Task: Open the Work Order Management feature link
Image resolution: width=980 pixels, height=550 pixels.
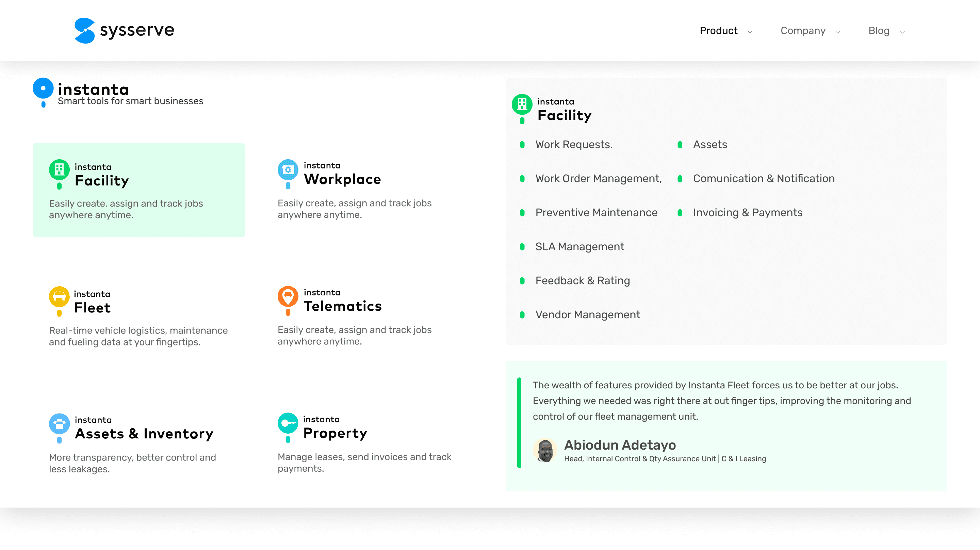Action: tap(599, 179)
